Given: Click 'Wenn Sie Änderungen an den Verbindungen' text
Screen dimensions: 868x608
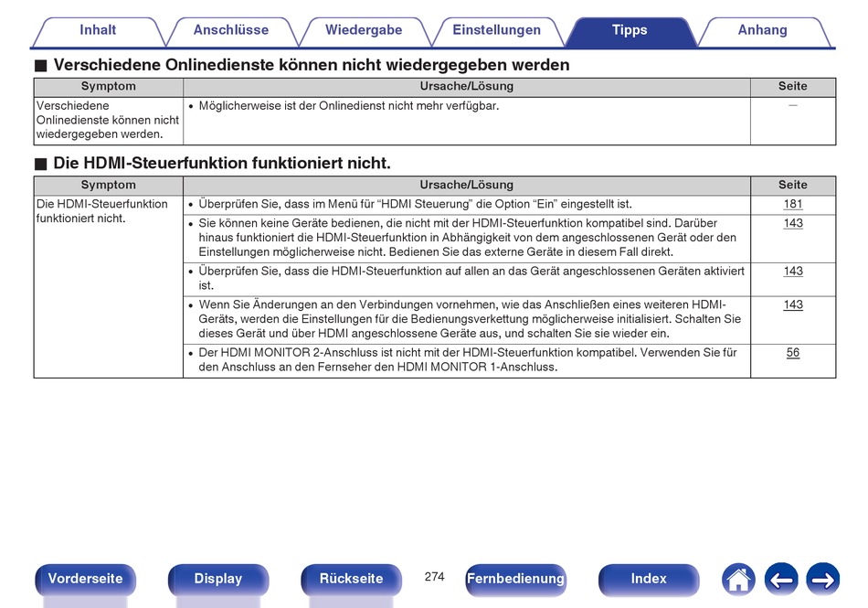Looking at the screenshot, I should (470, 319).
